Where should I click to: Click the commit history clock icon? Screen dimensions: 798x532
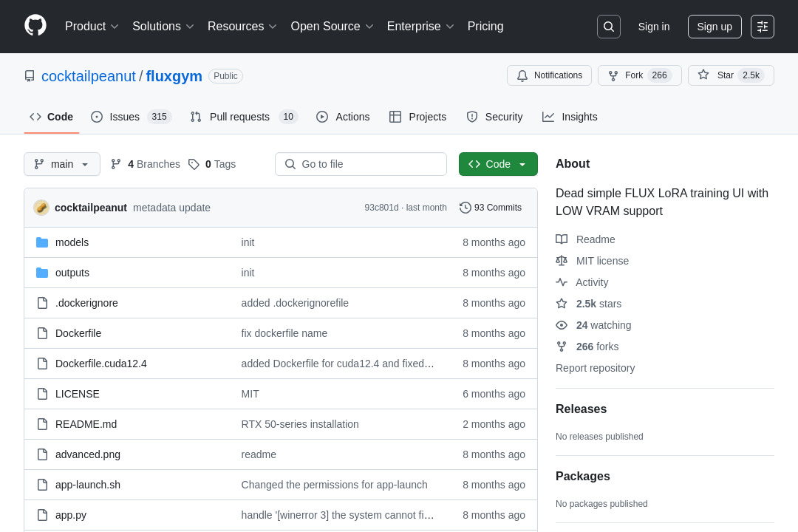(x=465, y=208)
